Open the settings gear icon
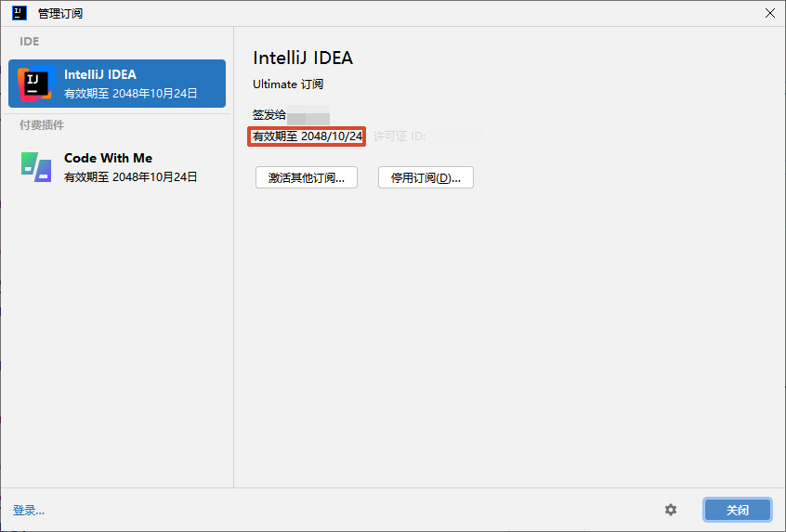The height and width of the screenshot is (532, 786). [x=671, y=510]
